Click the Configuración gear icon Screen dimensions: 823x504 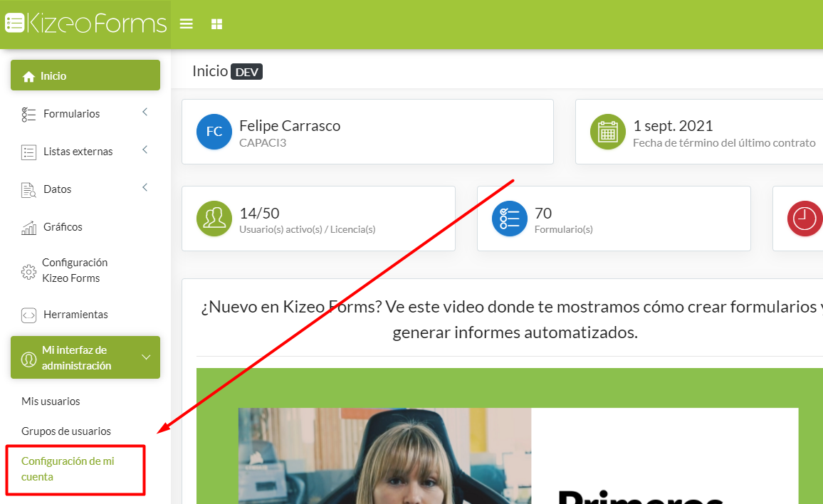pyautogui.click(x=28, y=271)
